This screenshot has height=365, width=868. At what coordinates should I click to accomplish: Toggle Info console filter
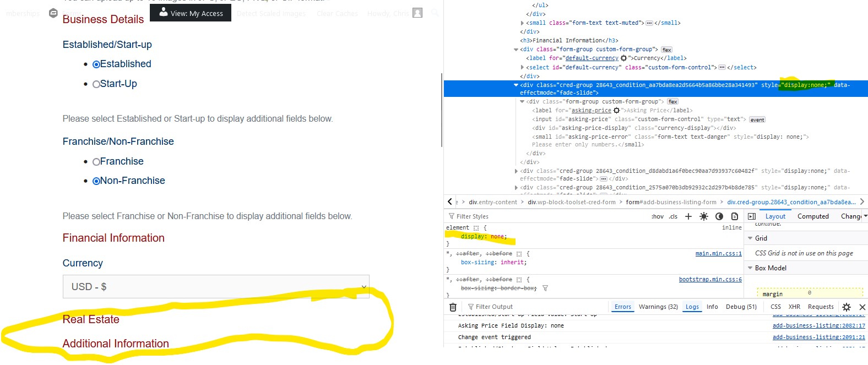click(712, 307)
